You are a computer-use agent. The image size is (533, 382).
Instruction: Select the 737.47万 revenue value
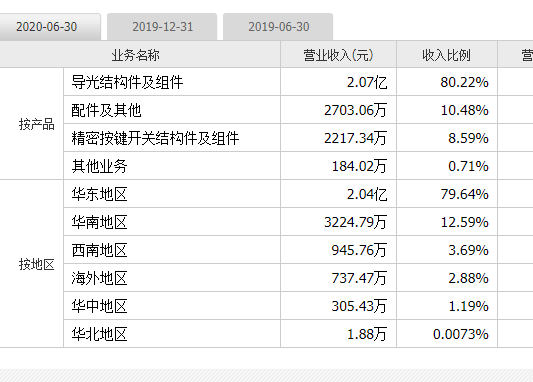(x=359, y=278)
